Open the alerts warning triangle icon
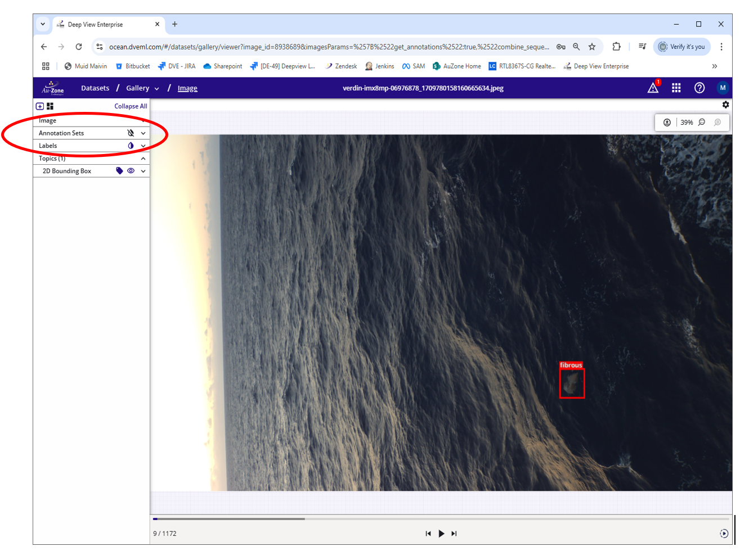749x560 pixels. pyautogui.click(x=653, y=88)
